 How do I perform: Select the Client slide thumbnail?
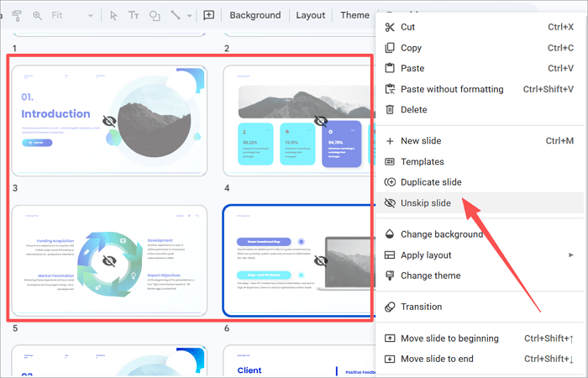pyautogui.click(x=299, y=360)
